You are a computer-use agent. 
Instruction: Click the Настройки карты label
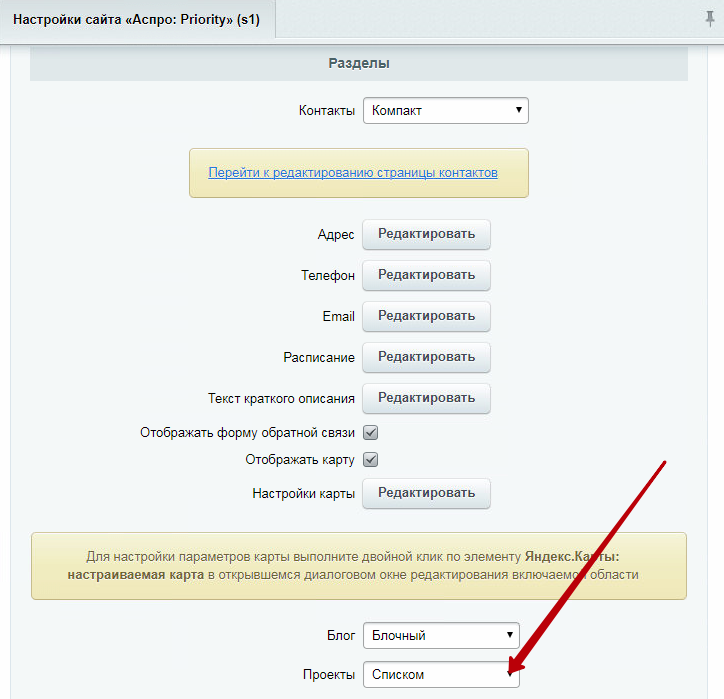tap(303, 494)
